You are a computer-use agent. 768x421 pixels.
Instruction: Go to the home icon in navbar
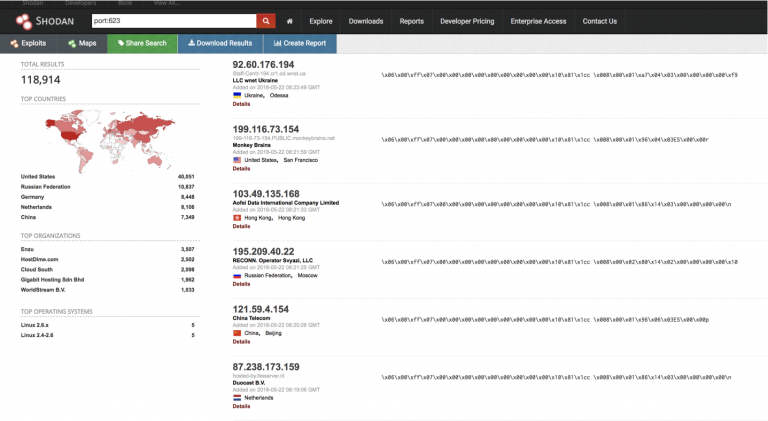289,20
